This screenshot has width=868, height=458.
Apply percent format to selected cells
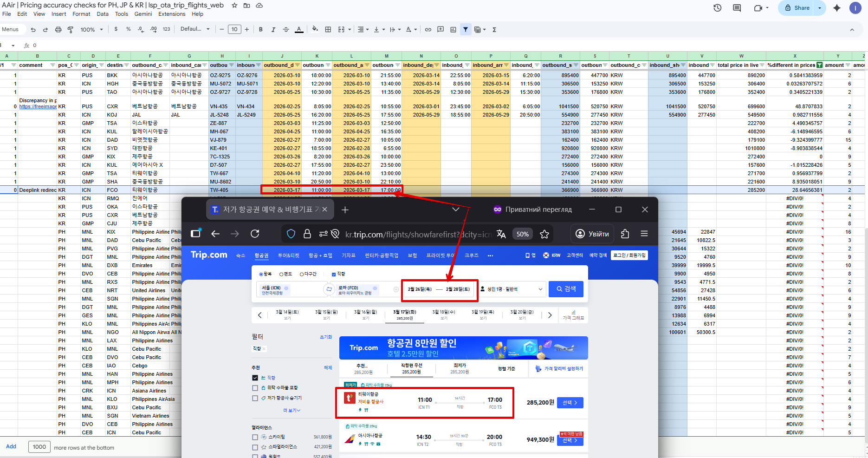(x=129, y=29)
